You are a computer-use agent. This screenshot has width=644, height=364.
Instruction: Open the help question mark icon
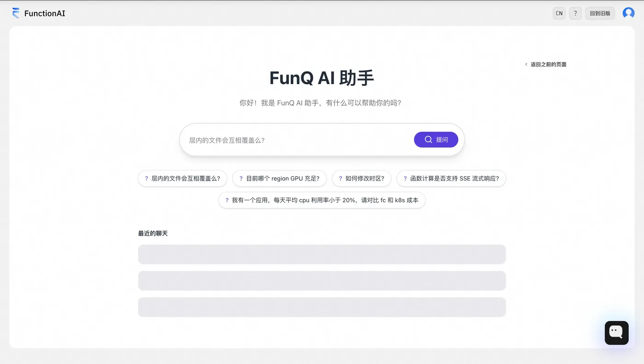tap(575, 13)
